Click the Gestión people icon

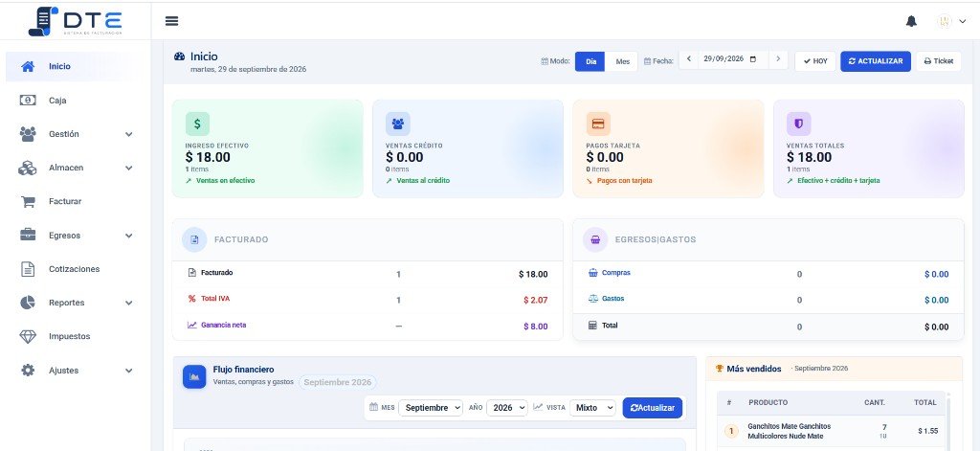point(28,134)
